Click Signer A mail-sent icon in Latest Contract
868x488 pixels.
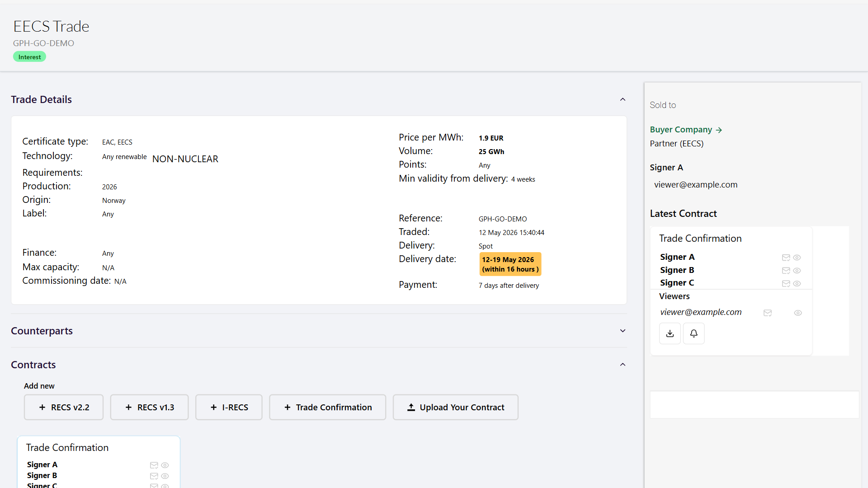[786, 258]
